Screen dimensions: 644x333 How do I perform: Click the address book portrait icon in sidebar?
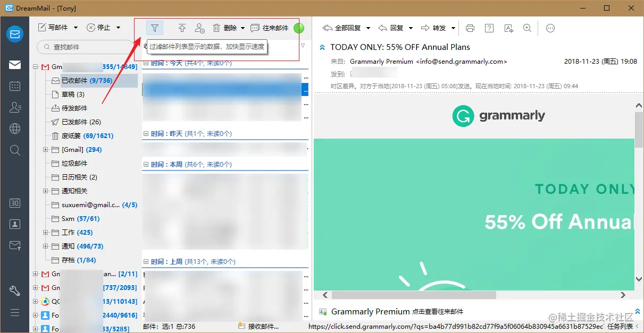(x=15, y=224)
